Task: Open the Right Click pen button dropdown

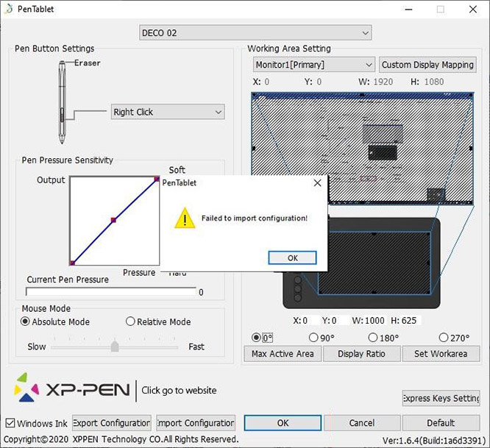Action: pos(168,112)
